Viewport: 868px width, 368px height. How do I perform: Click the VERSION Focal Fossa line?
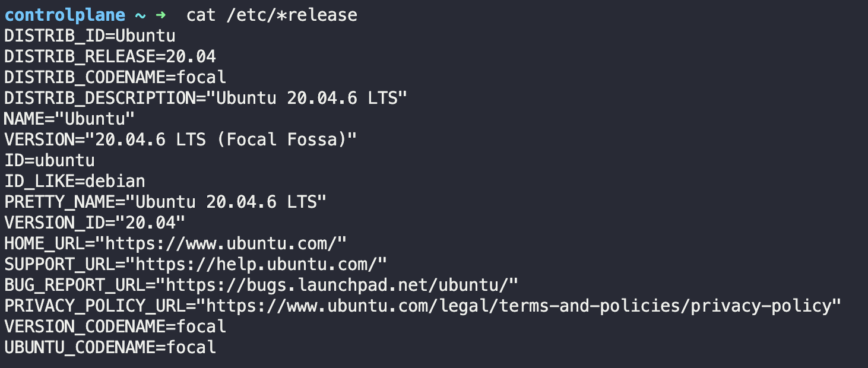[x=181, y=139]
